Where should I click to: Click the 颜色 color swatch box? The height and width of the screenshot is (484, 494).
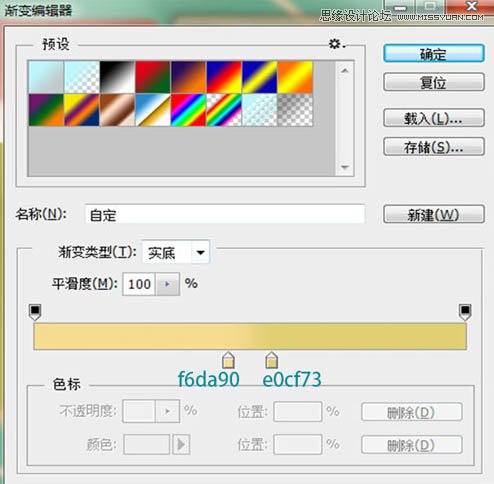coord(147,444)
